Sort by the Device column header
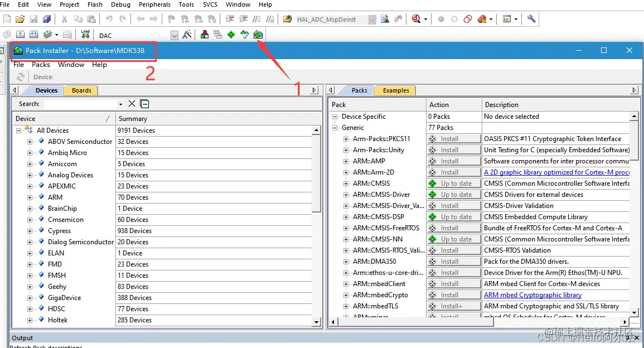The width and height of the screenshot is (644, 348). tap(64, 119)
